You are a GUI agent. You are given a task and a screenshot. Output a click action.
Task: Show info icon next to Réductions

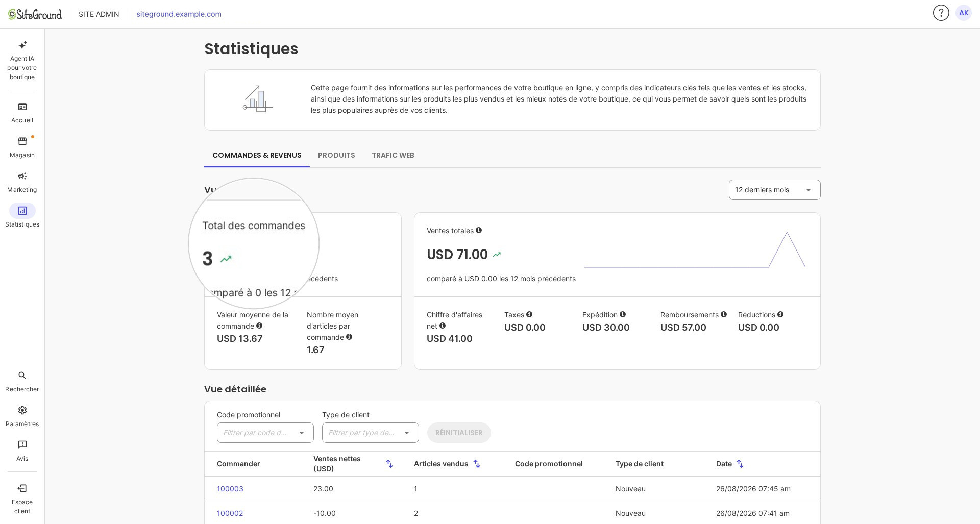tap(780, 314)
